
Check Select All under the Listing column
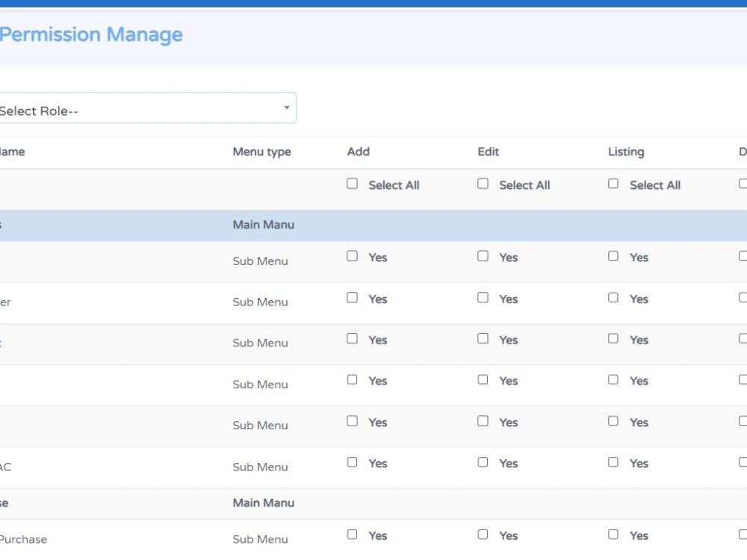(x=613, y=184)
